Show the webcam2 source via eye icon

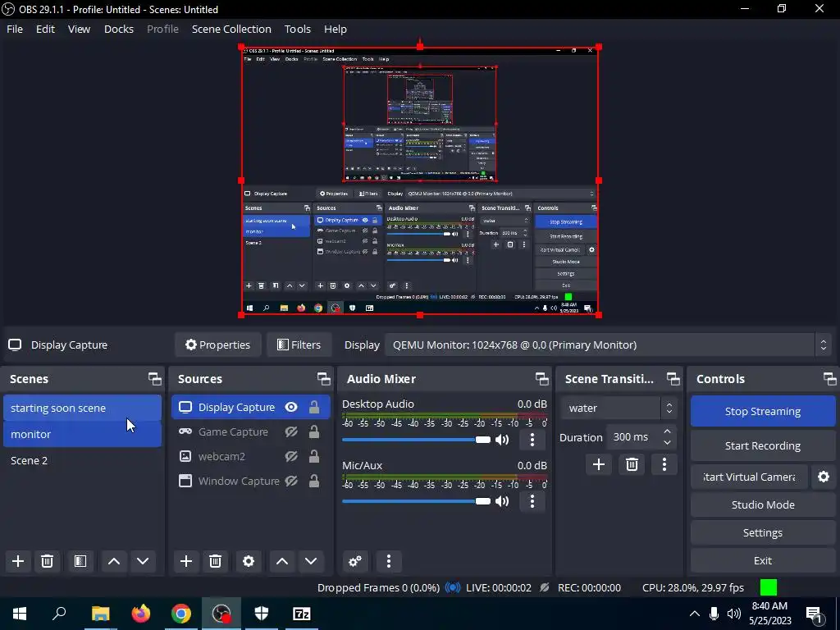click(x=291, y=456)
